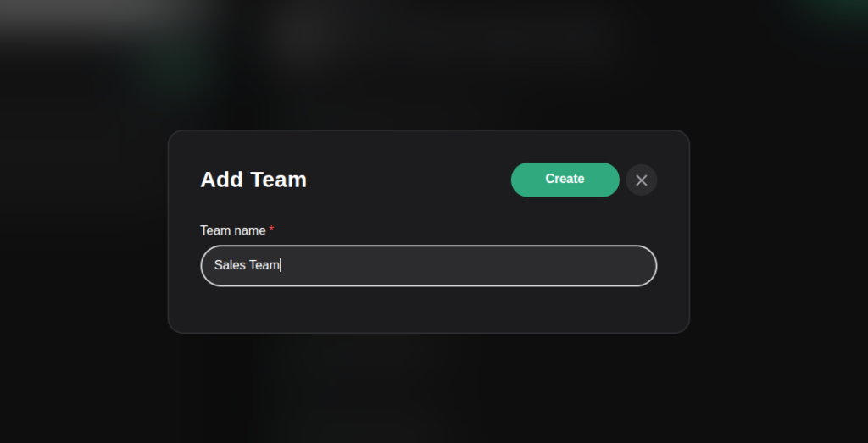Click the word Team inside the text box
This screenshot has width=868, height=443.
pos(264,265)
